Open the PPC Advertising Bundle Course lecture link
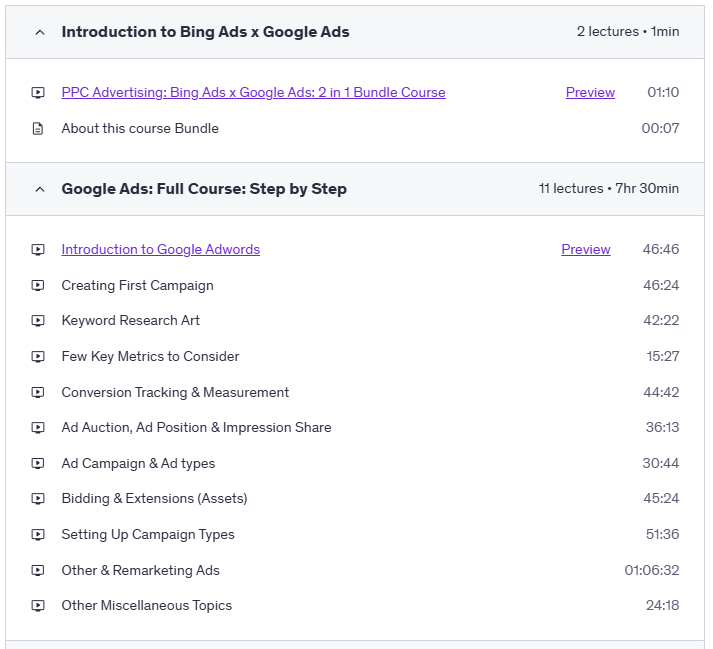The image size is (713, 649). click(x=253, y=93)
